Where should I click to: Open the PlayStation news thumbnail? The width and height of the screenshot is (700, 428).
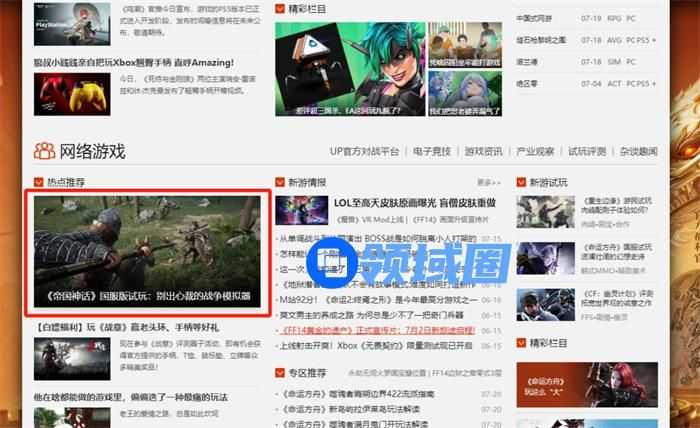[71, 22]
